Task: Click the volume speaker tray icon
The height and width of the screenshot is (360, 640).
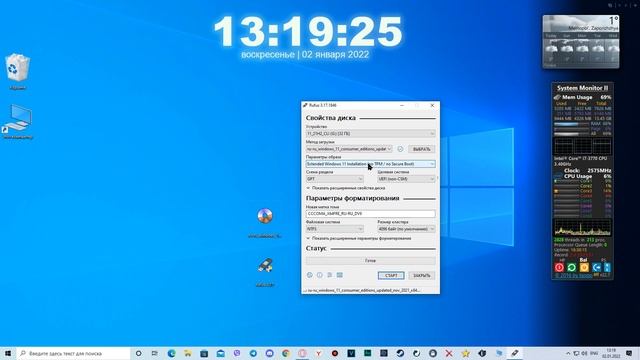Action: coord(584,353)
